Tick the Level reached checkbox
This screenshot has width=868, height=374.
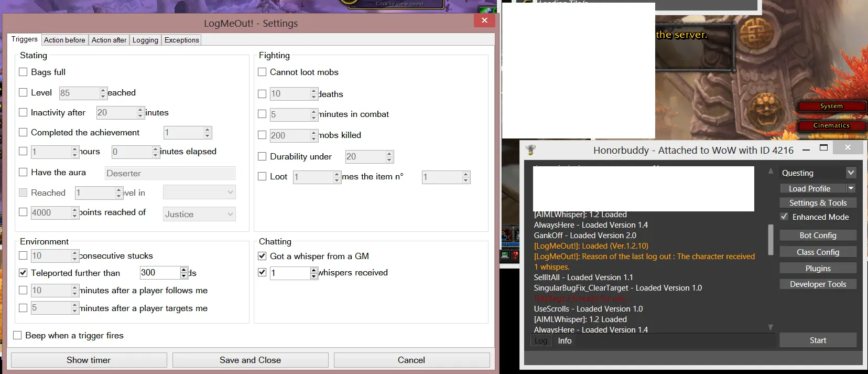pyautogui.click(x=23, y=92)
